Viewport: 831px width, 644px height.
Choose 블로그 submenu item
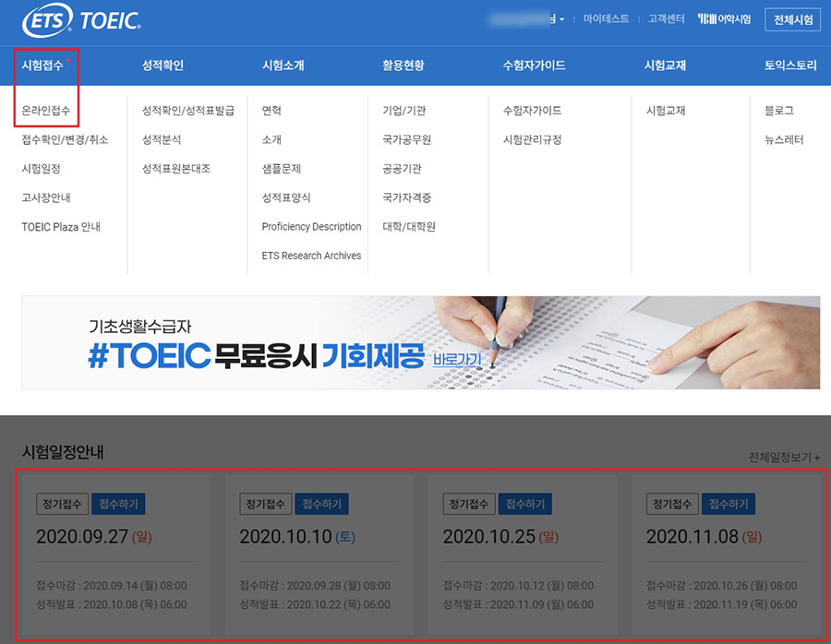tap(779, 110)
